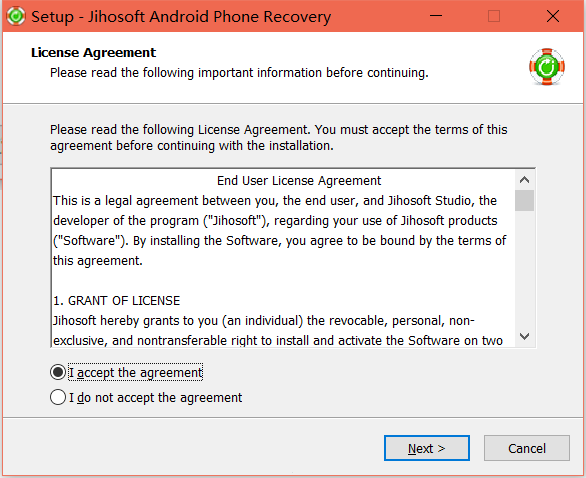Minimize the Setup window
The width and height of the screenshot is (586, 478).
click(436, 16)
